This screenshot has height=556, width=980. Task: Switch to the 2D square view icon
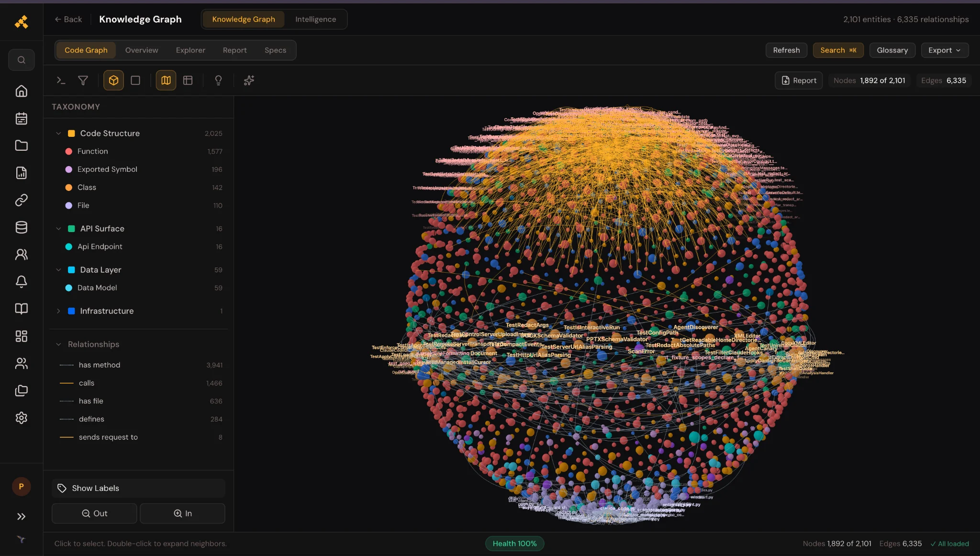coord(135,80)
